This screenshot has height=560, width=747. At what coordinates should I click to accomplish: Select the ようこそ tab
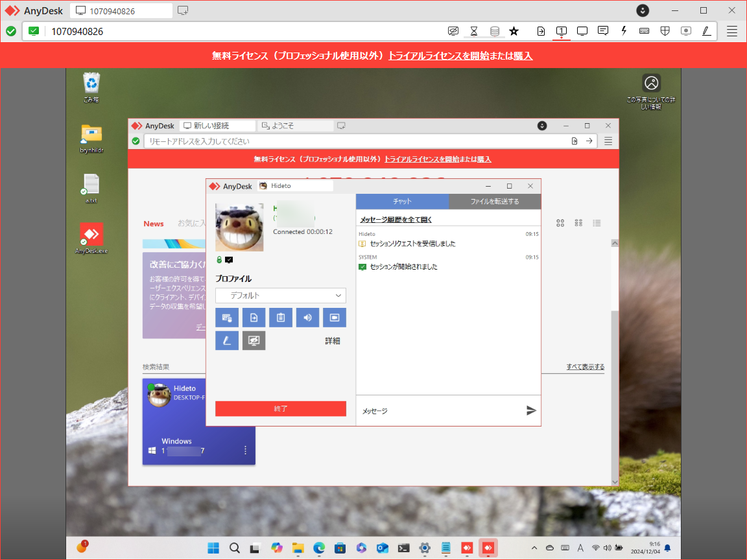click(x=296, y=126)
